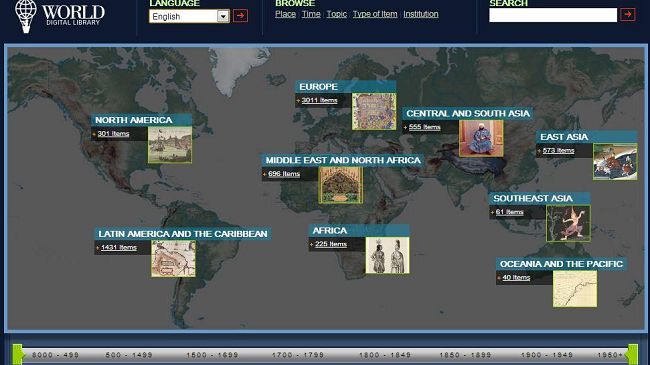Click the Latin America map thumbnail
Screen dimensions: 650x365
[173, 259]
